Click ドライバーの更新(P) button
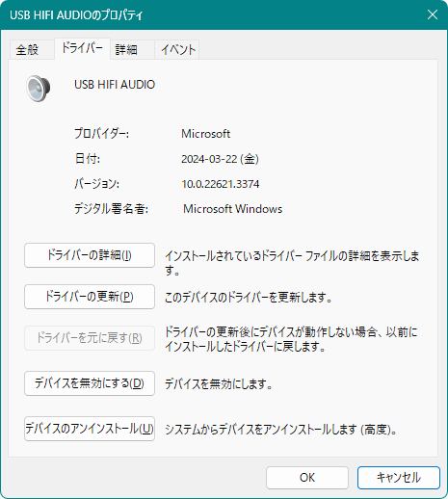The width and height of the screenshot is (448, 499). 90,297
